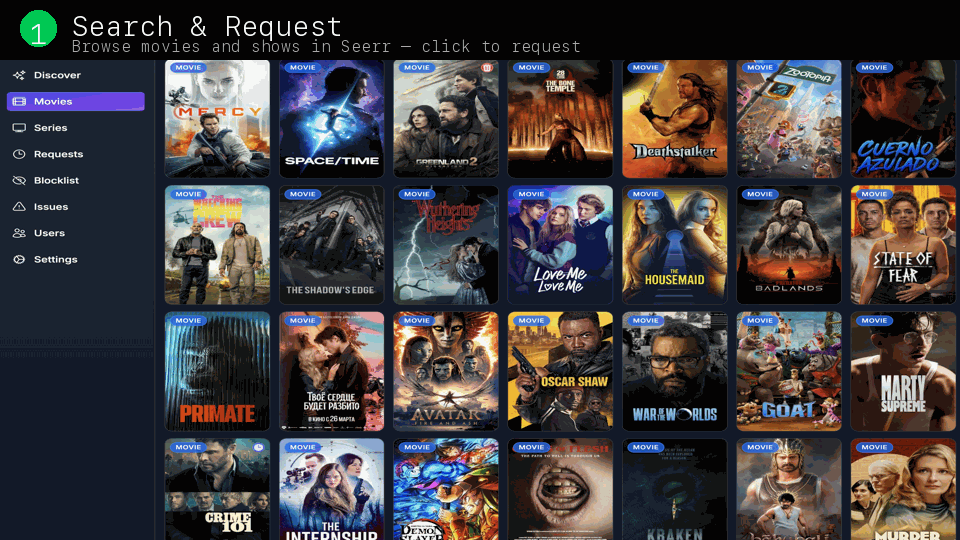960x540 pixels.
Task: Open the Space/Time movie poster
Action: click(x=332, y=119)
